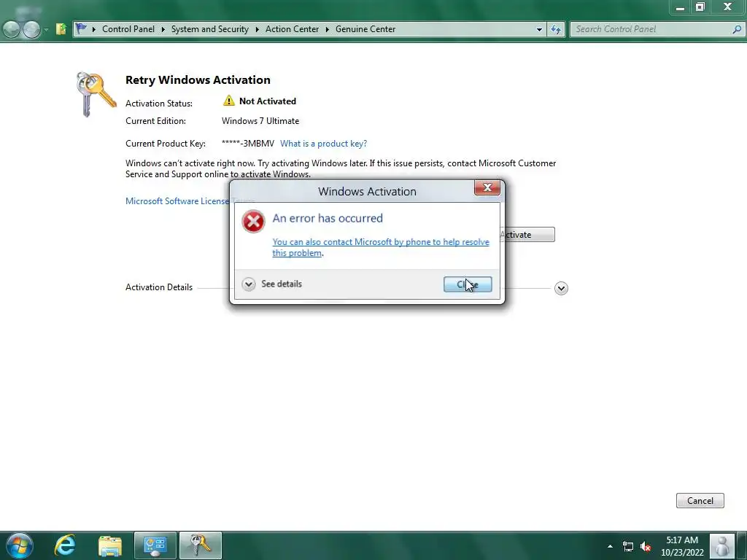Viewport: 747px width, 560px height.
Task: Click the up-folder icon in navigation bar
Action: 61,29
